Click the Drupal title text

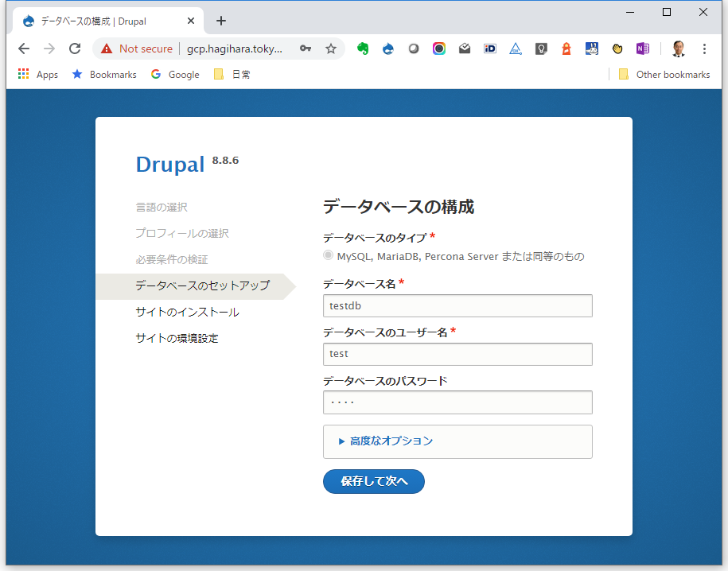170,165
